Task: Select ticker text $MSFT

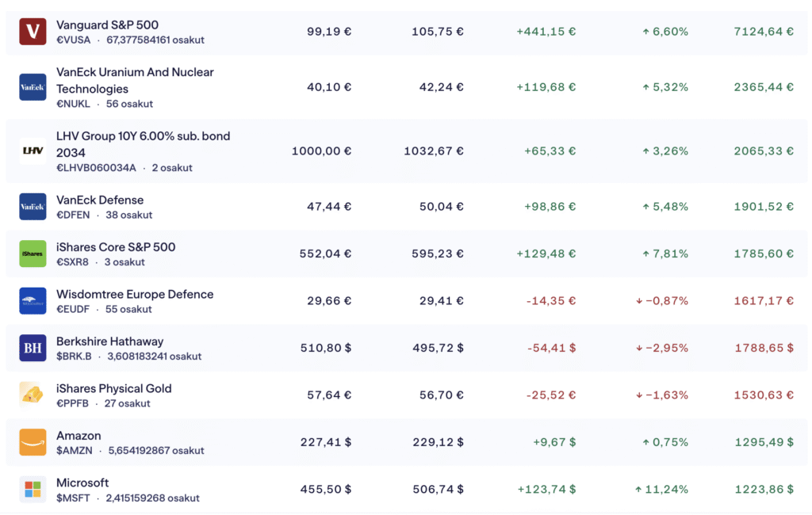Action: (x=72, y=498)
